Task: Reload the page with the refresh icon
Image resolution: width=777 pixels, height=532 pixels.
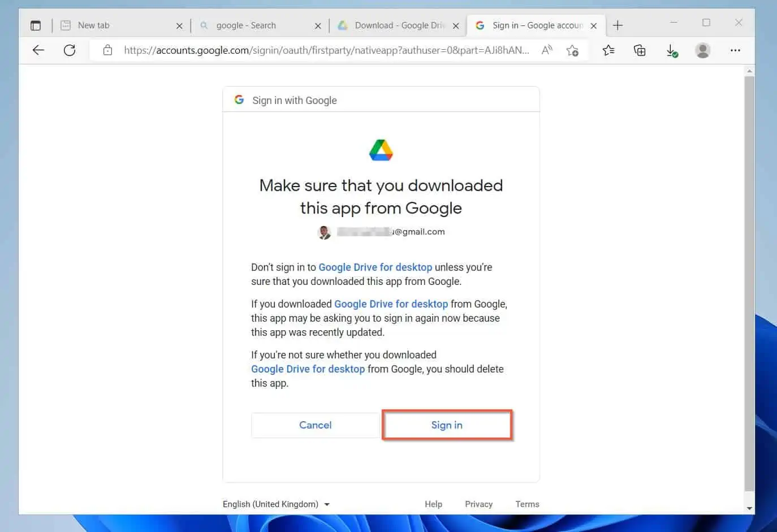Action: [x=70, y=50]
